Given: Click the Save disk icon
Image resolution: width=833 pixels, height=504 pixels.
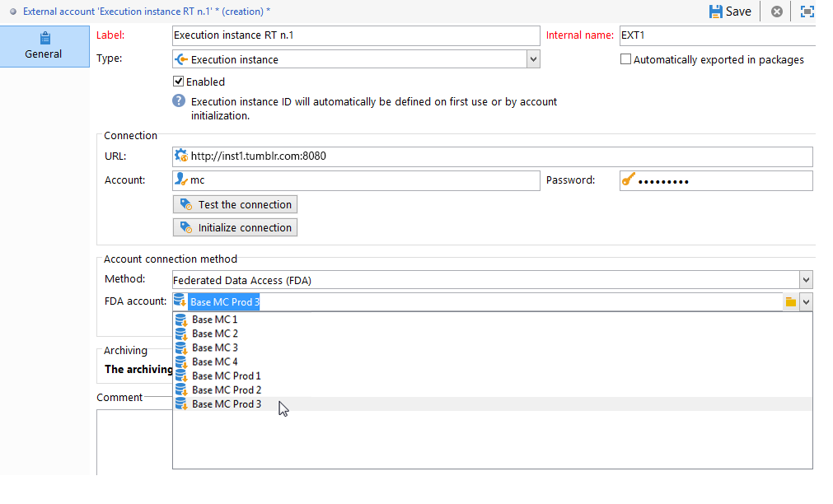Looking at the screenshot, I should 716,12.
